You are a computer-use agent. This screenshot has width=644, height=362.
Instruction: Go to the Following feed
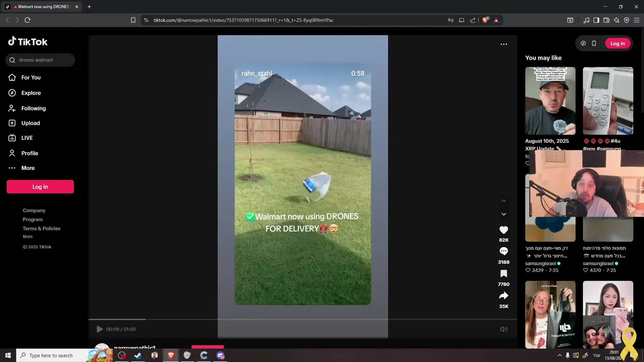tap(27, 108)
